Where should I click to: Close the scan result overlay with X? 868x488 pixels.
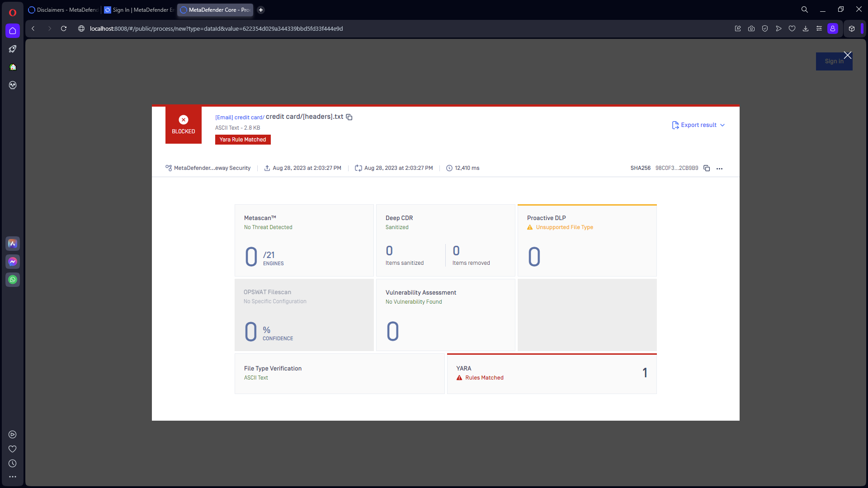pos(848,55)
